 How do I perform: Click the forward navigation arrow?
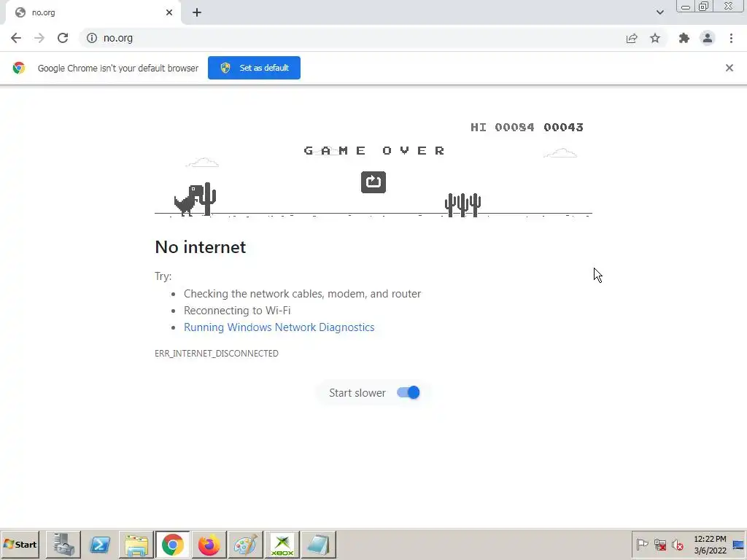click(39, 38)
